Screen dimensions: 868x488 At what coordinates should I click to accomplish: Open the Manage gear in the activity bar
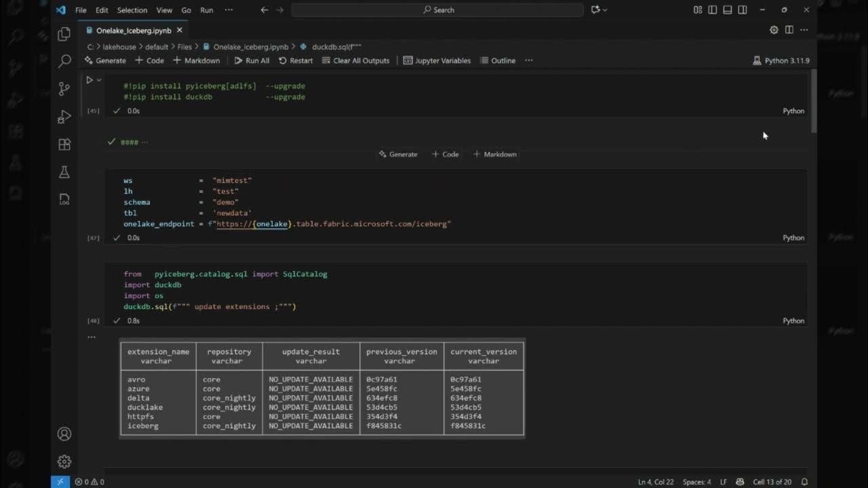pos(64,462)
